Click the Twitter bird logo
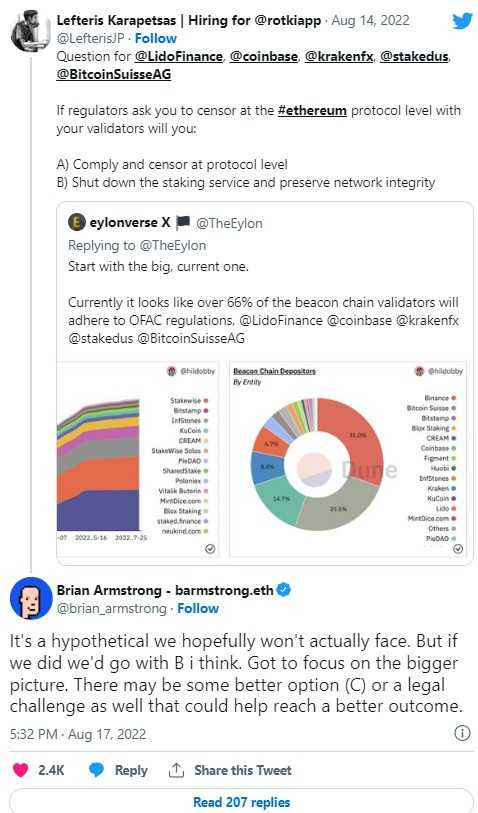 coord(462,21)
